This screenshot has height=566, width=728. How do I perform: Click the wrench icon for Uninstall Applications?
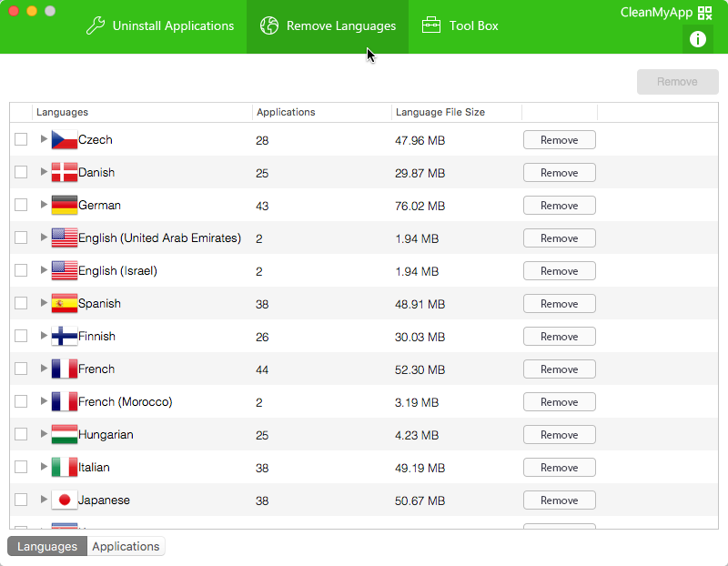point(96,25)
